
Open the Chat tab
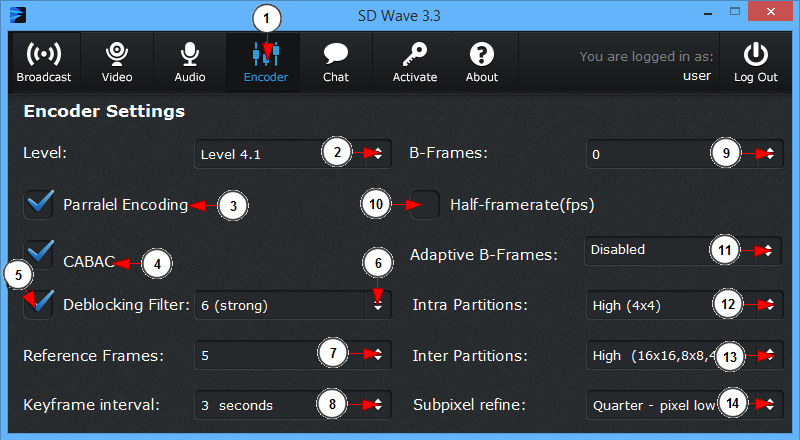[x=336, y=62]
